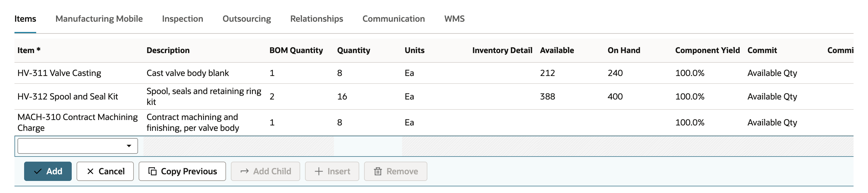This screenshot has width=868, height=193.
Task: Click the Add button
Action: click(48, 171)
